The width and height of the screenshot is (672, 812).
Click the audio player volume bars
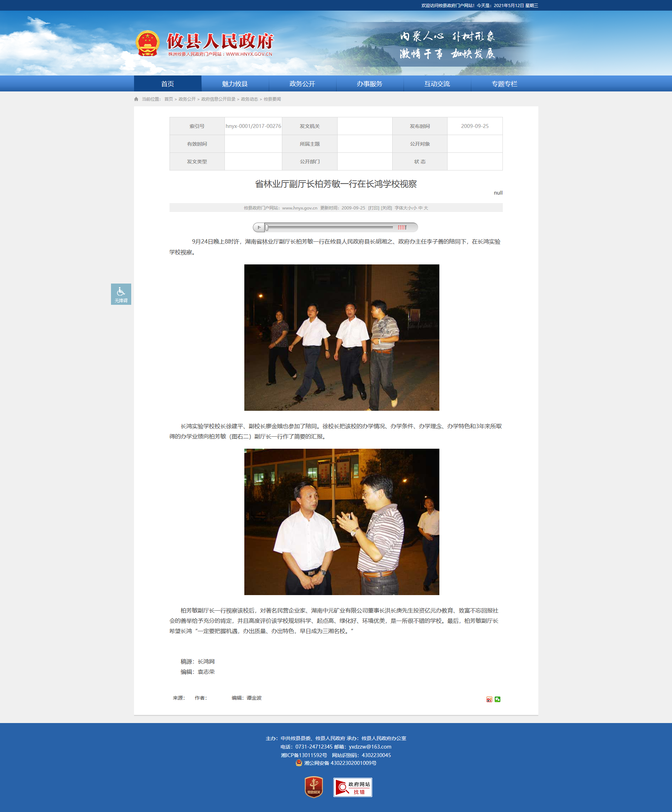tap(402, 227)
